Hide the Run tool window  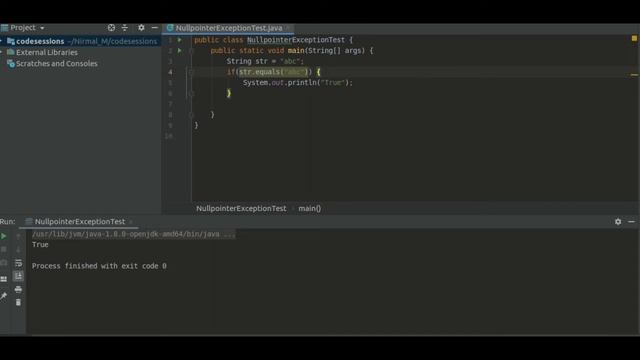[631, 222]
